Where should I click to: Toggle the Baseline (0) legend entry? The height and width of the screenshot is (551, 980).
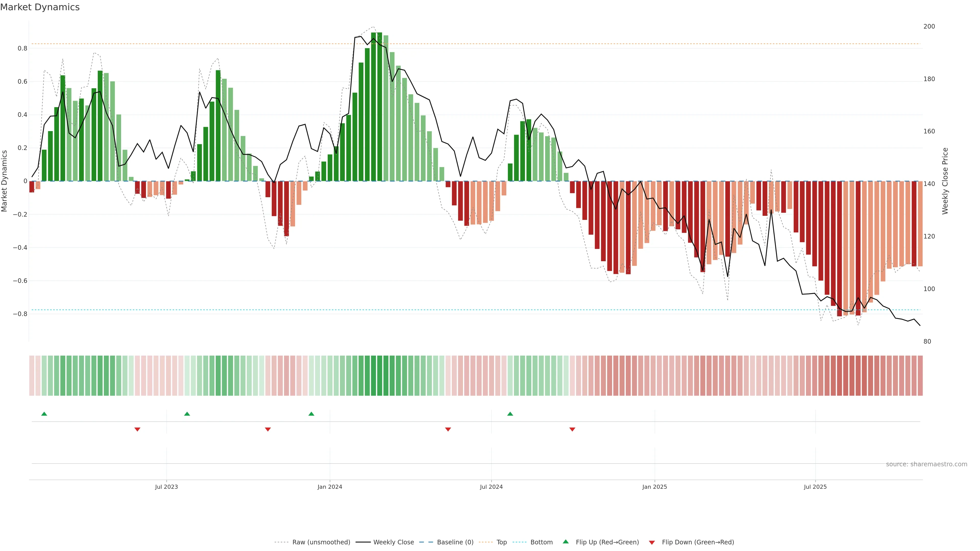[x=455, y=542]
